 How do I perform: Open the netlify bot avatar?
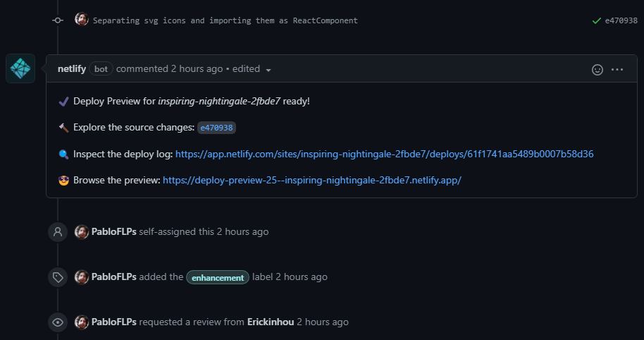click(x=20, y=68)
